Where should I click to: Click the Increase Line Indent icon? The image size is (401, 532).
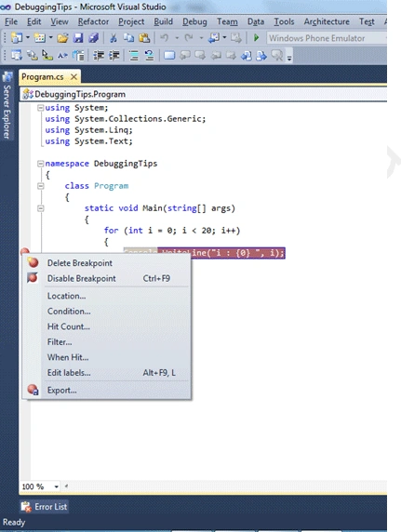click(114, 55)
